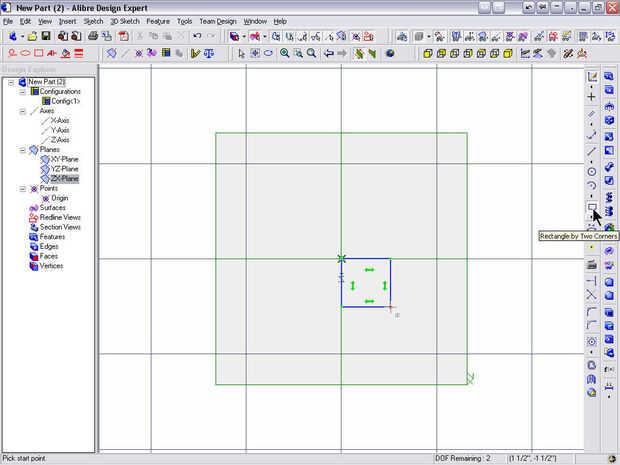This screenshot has height=465, width=620.
Task: Select the Arc sketch tool
Action: click(592, 185)
